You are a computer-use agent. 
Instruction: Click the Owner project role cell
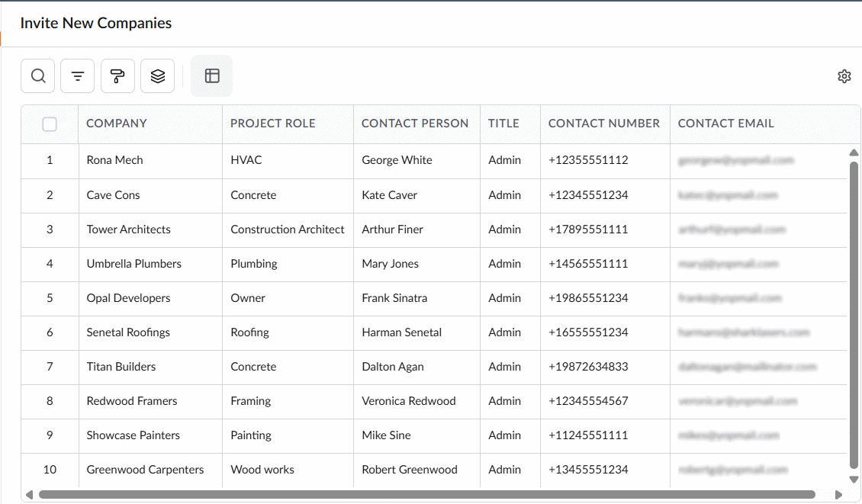tap(288, 298)
